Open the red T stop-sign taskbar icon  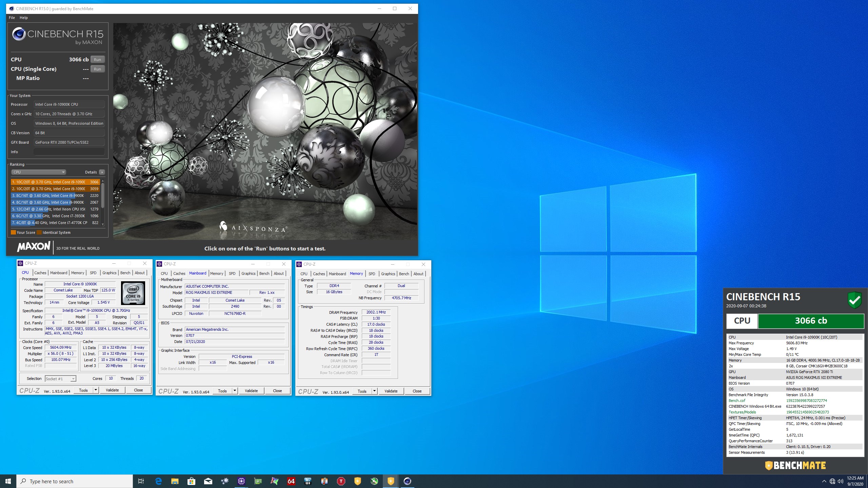pos(341,481)
